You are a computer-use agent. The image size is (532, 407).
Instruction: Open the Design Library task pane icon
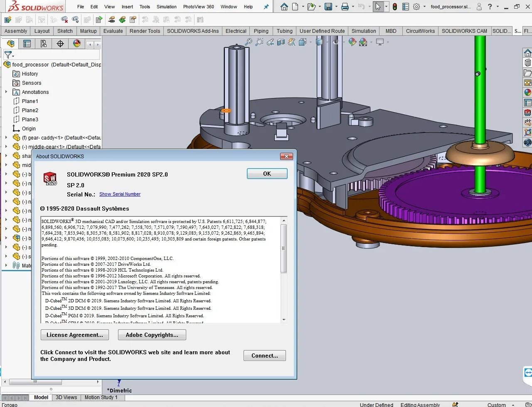pos(527,63)
